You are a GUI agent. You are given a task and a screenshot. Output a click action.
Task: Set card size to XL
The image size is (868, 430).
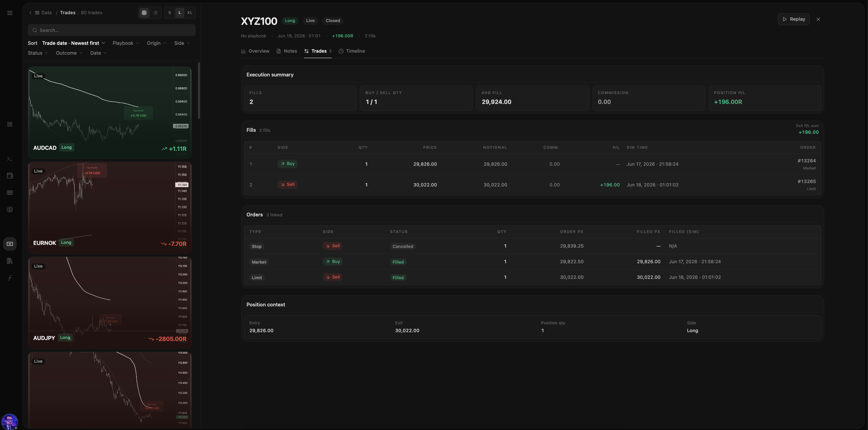point(189,13)
